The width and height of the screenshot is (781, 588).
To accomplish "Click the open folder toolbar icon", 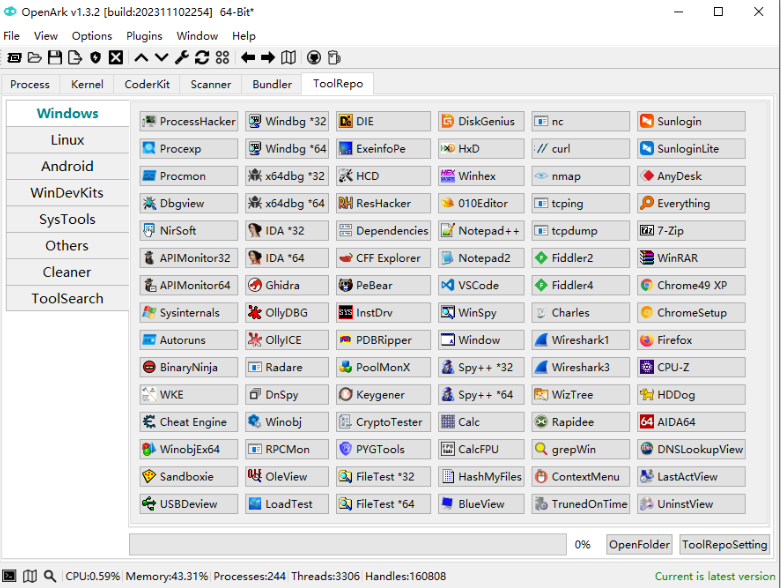I will point(34,58).
